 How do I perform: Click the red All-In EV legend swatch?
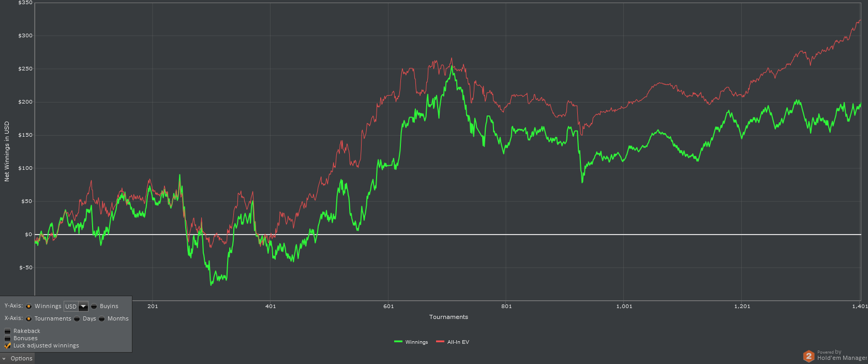coord(440,342)
